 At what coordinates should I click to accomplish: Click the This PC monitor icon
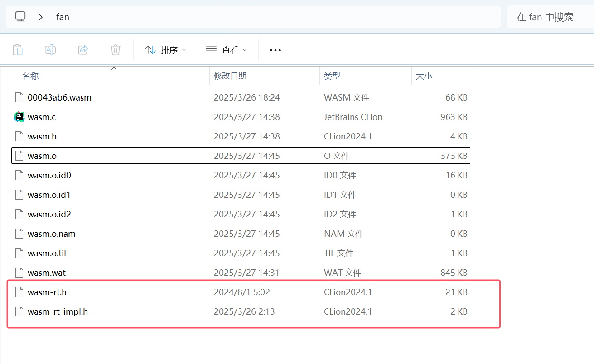pyautogui.click(x=20, y=17)
